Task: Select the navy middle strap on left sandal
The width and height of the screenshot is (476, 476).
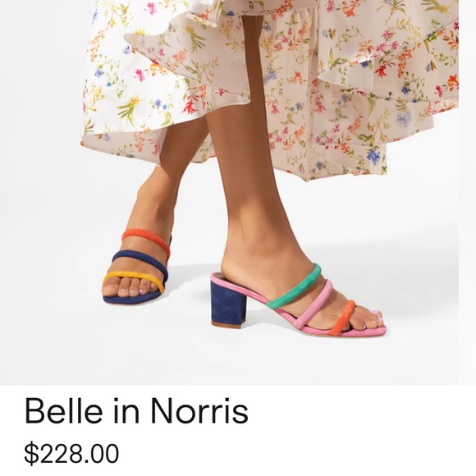Action: click(x=140, y=263)
